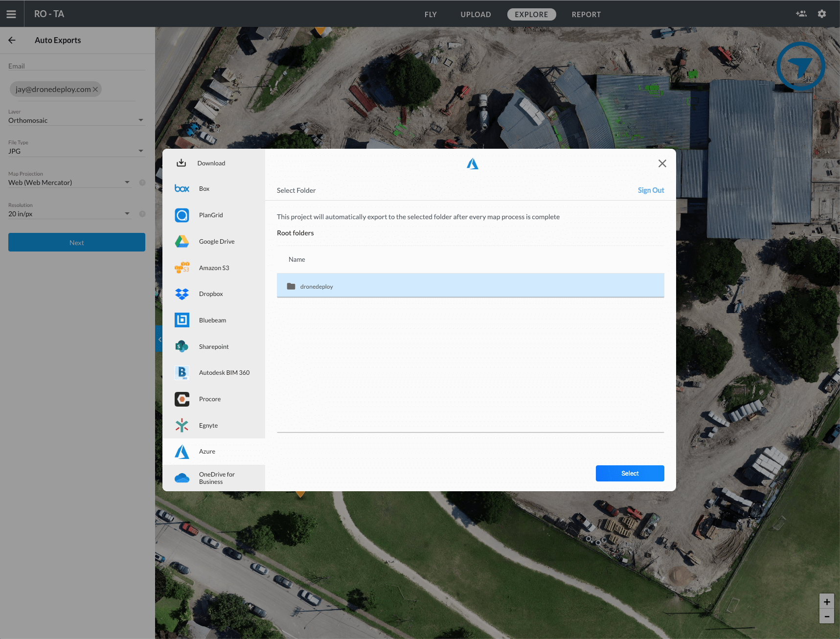Screen dimensions: 840x639
Task: Select the Dropbox icon
Action: 182,294
